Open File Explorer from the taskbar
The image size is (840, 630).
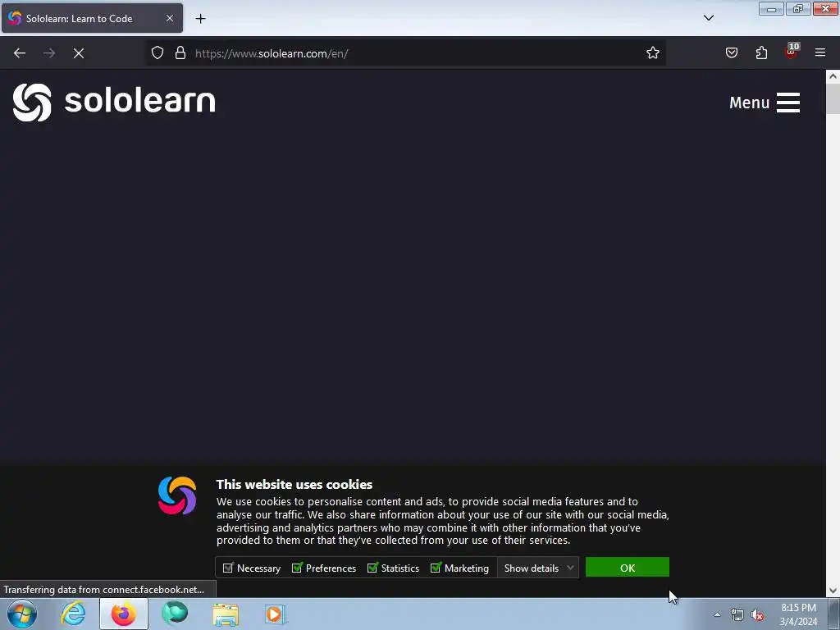pos(226,614)
